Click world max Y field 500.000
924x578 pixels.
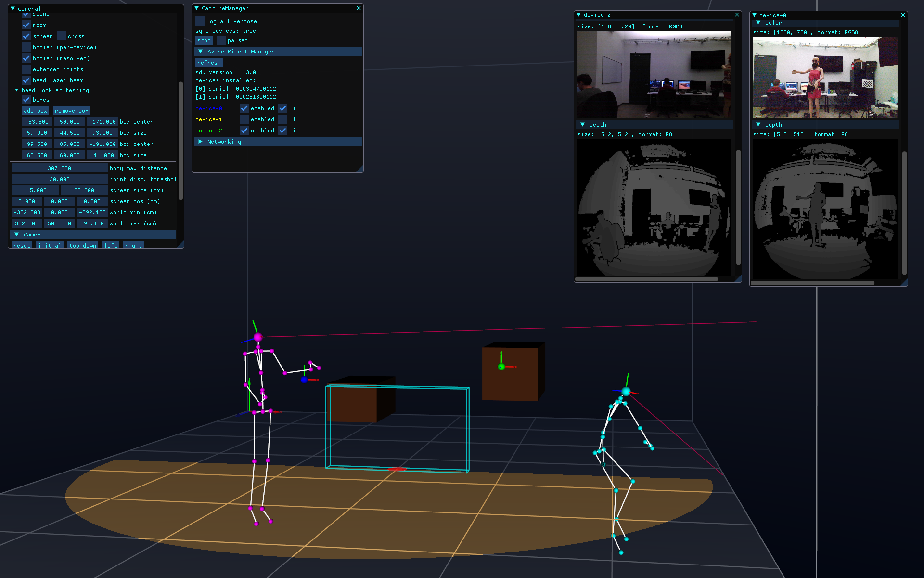[60, 223]
